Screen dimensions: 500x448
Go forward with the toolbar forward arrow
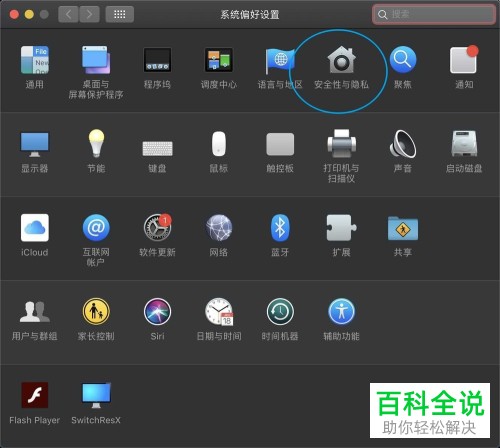pyautogui.click(x=89, y=14)
